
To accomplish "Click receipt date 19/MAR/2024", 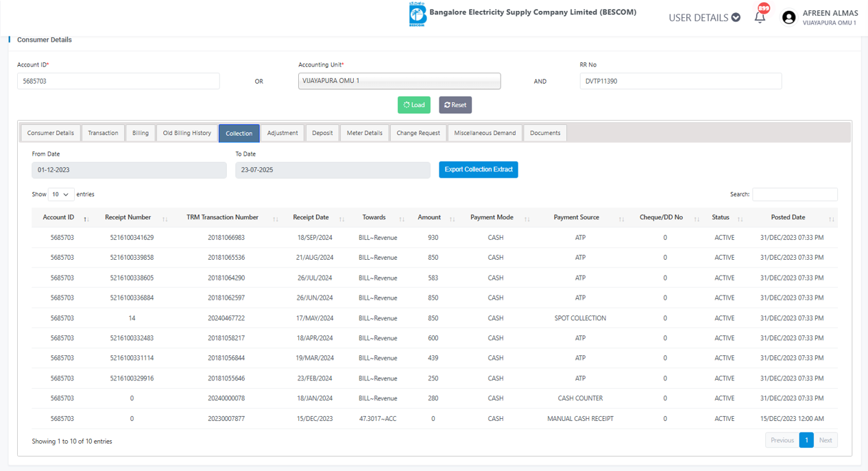I will coord(315,358).
